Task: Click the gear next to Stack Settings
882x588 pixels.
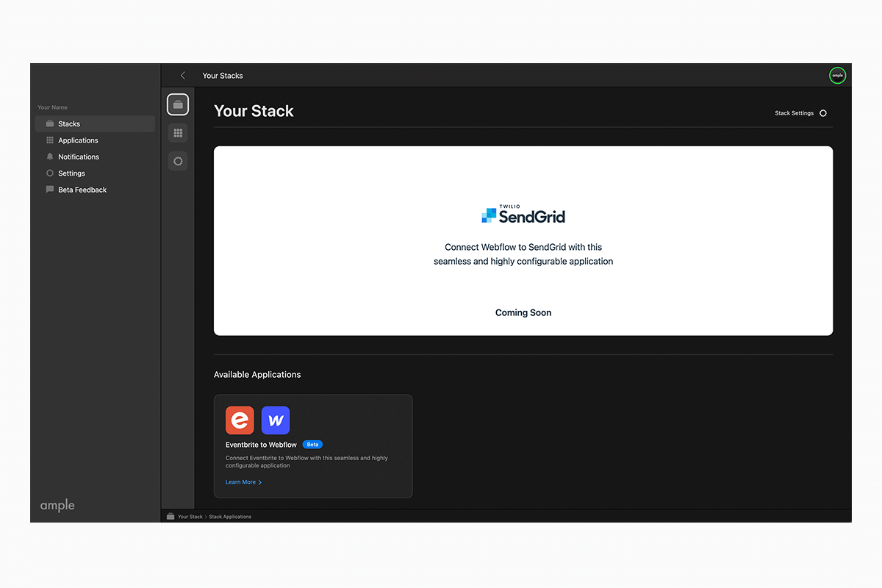Action: [x=823, y=113]
